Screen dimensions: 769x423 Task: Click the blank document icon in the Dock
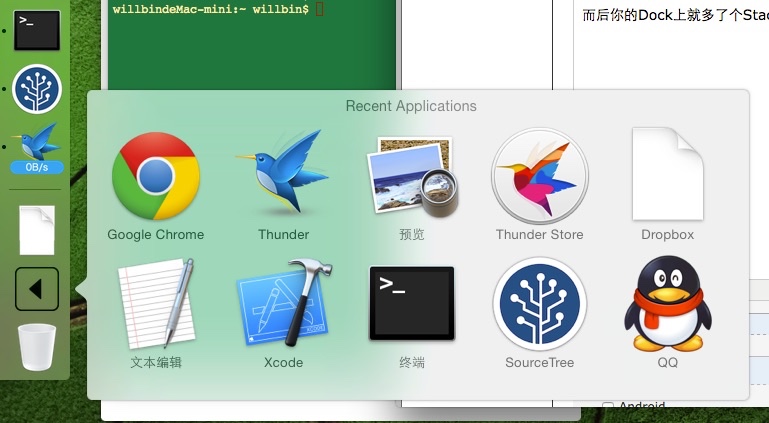(37, 229)
